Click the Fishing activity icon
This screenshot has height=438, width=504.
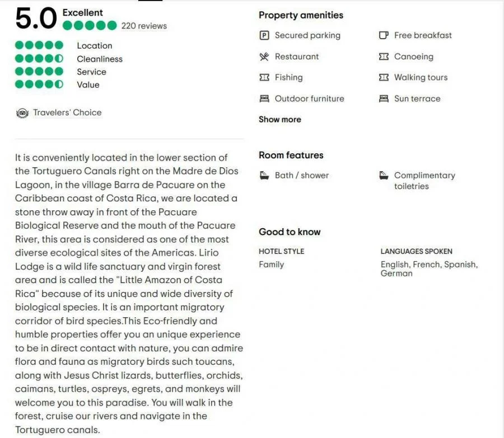[x=264, y=78]
